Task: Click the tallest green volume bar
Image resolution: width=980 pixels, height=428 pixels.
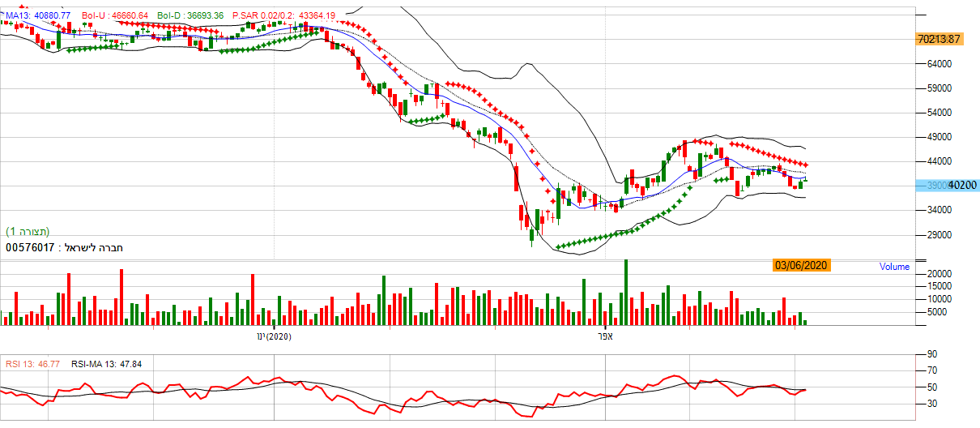Action: [625, 293]
